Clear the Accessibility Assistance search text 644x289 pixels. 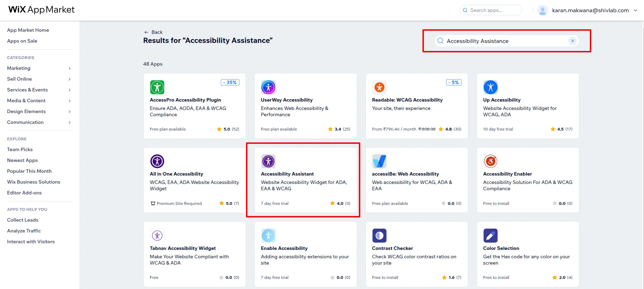coord(572,41)
